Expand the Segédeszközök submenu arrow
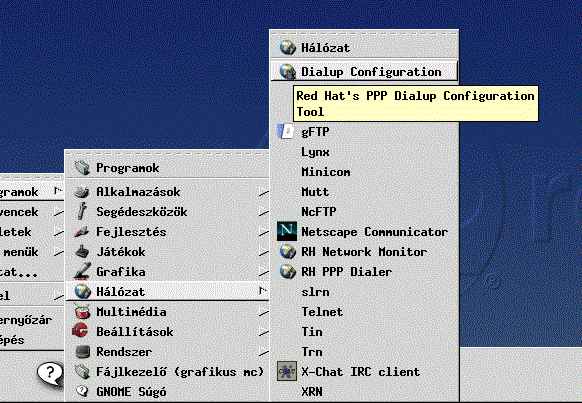Screen dimensions: 582x403 264,213
